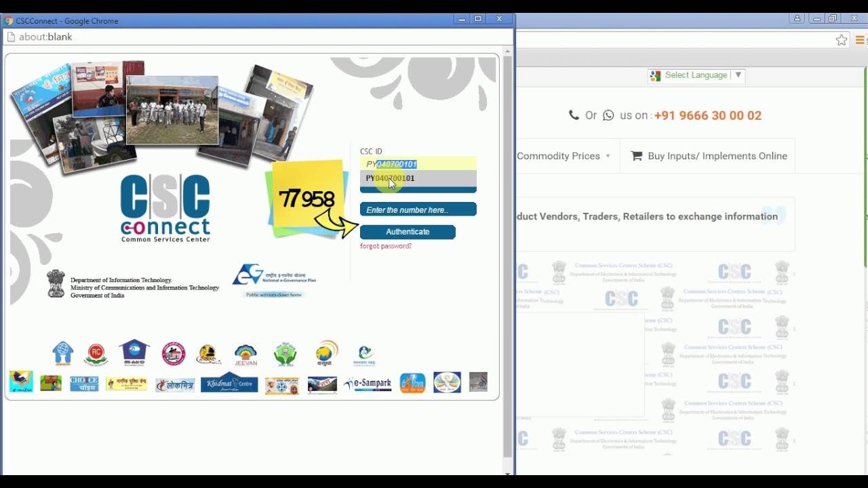Click the Authenticate button
The width and height of the screenshot is (868, 488).
(408, 232)
